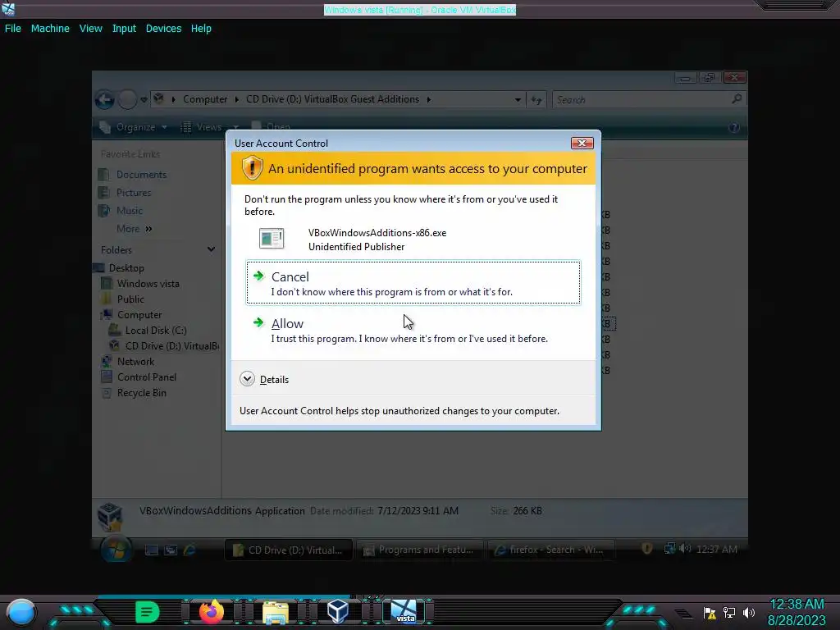840x630 pixels.
Task: Open the VirtualBox Devices menu
Action: [x=163, y=29]
